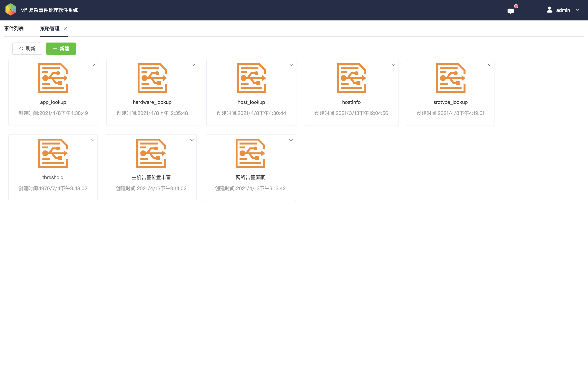Click the hostinfo name label

click(351, 102)
